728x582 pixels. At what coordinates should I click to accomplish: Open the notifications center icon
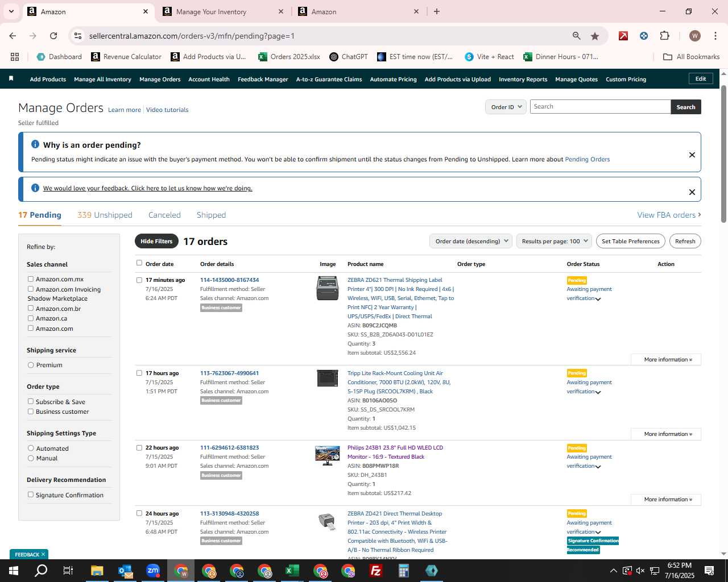point(709,571)
